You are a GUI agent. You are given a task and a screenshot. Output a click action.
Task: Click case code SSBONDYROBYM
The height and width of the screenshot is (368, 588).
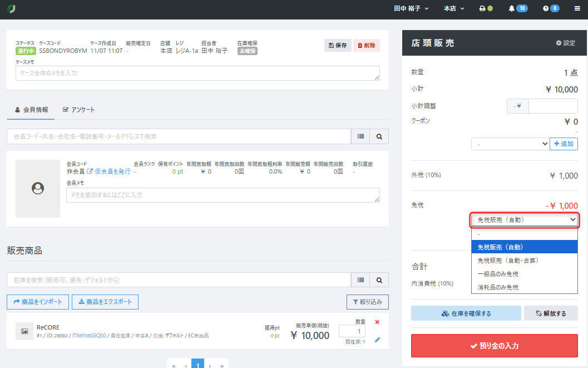(63, 51)
